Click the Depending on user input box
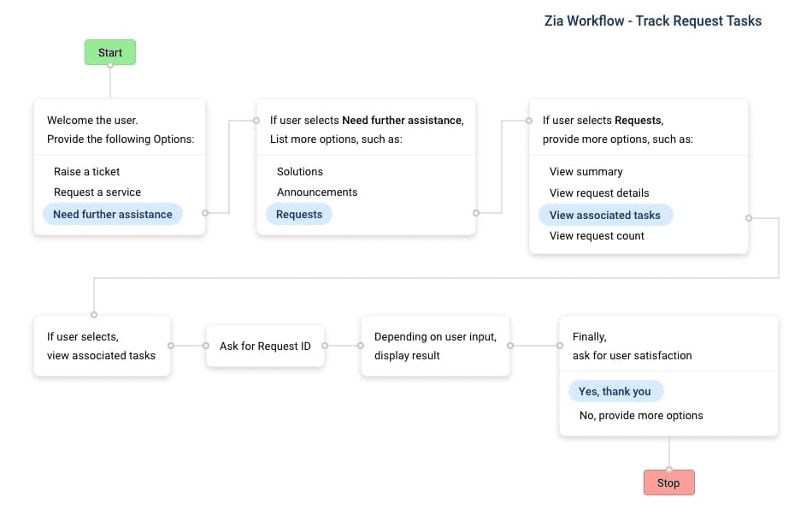Screen dimensions: 812x521 (435, 346)
